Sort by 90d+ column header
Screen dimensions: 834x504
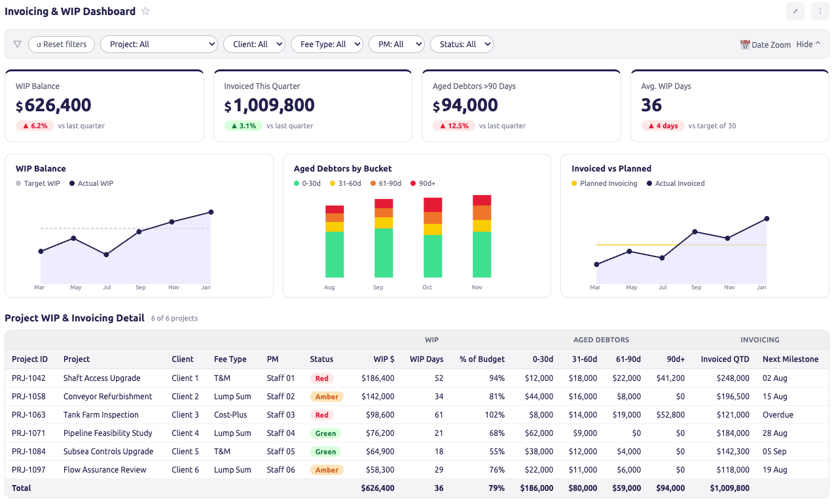[675, 359]
